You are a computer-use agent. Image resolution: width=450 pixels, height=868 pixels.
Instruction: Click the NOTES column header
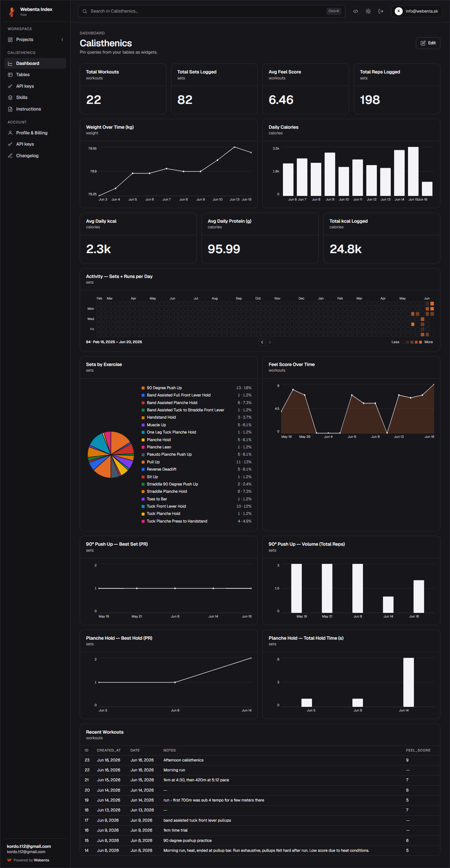(169, 751)
